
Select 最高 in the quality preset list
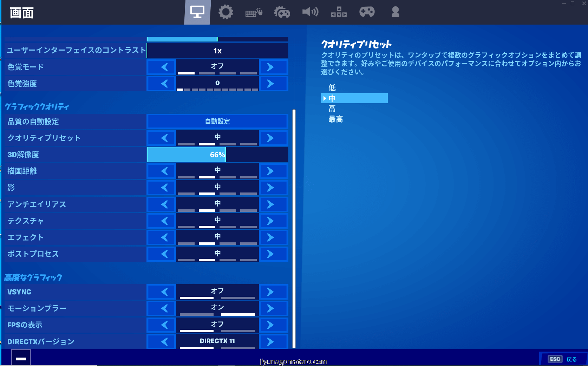[336, 119]
